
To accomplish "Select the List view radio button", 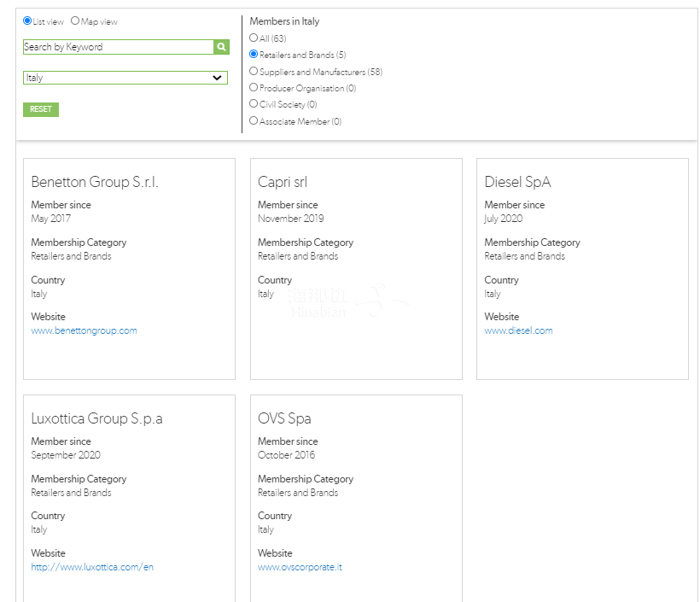I will click(x=27, y=21).
